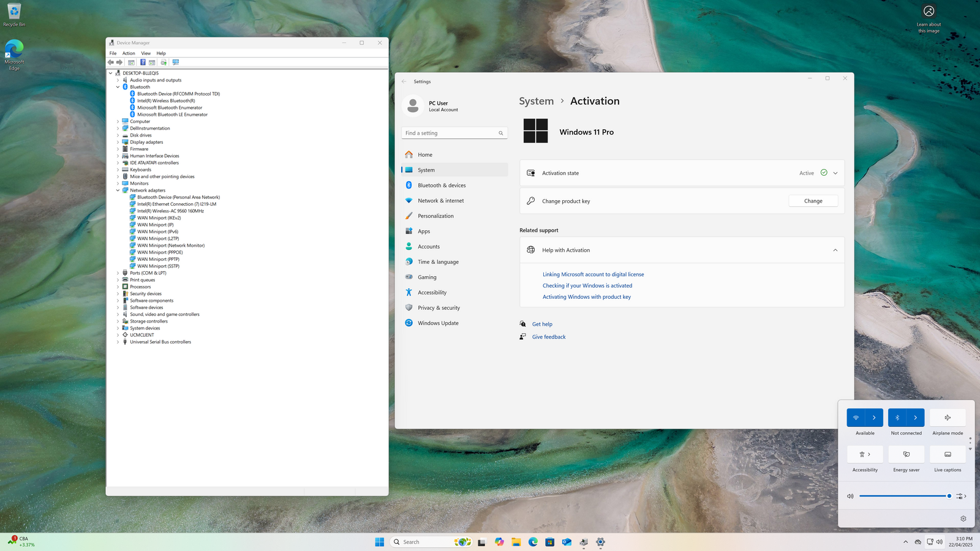Expand Universal Serial Bus controllers

tap(118, 342)
